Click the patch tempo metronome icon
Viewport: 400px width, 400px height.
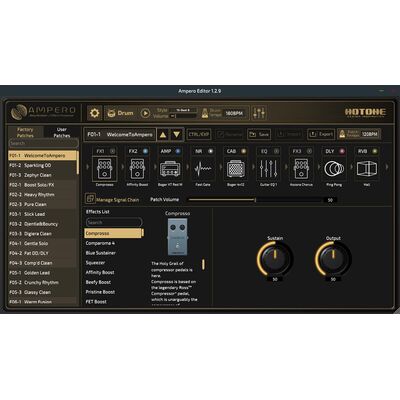[342, 134]
